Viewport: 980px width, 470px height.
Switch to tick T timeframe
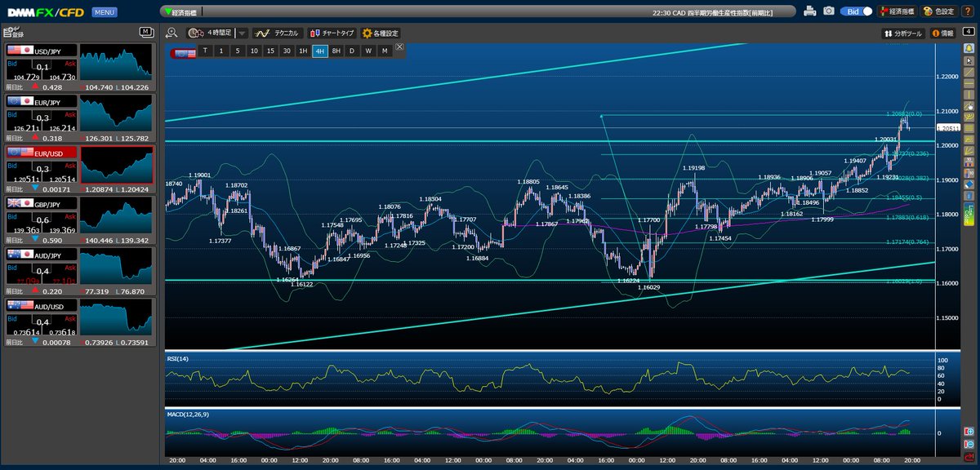point(205,51)
